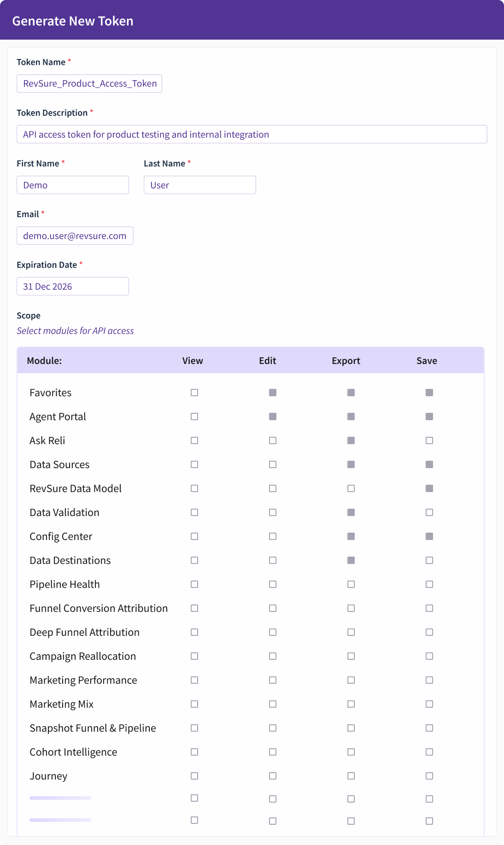Toggle Edit checkbox for Agent Portal
This screenshot has height=845, width=504.
273,417
